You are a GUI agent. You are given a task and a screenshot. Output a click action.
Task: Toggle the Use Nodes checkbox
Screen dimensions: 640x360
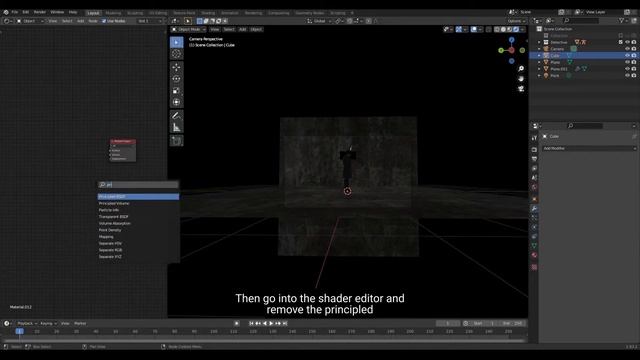(x=104, y=21)
